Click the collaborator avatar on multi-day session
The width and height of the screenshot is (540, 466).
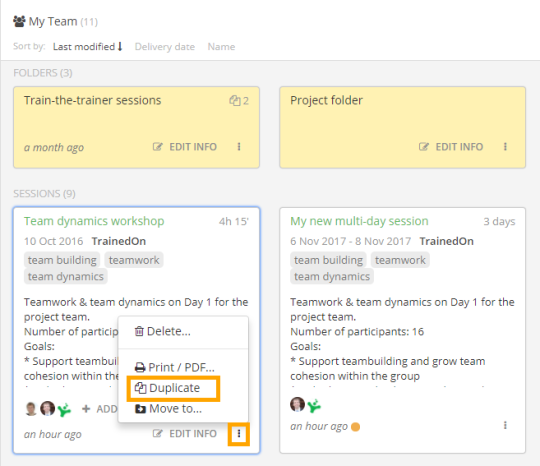click(x=298, y=404)
